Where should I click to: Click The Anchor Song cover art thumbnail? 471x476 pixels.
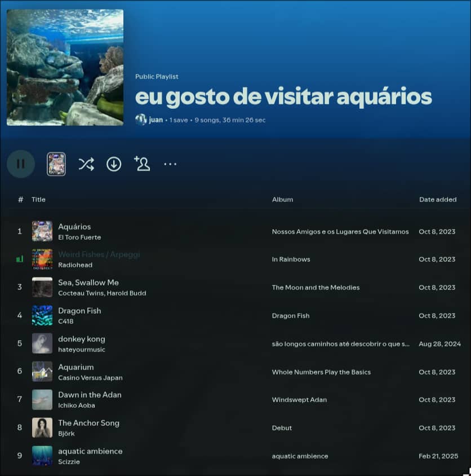(x=42, y=427)
